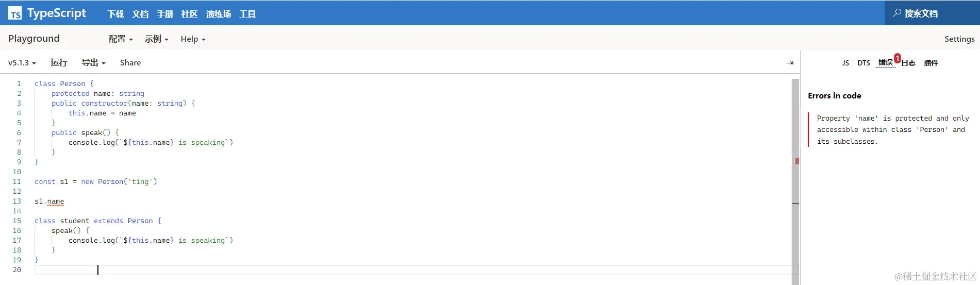This screenshot has height=285, width=980.
Task: Open the v5.1.3 version selector
Action: (x=22, y=63)
